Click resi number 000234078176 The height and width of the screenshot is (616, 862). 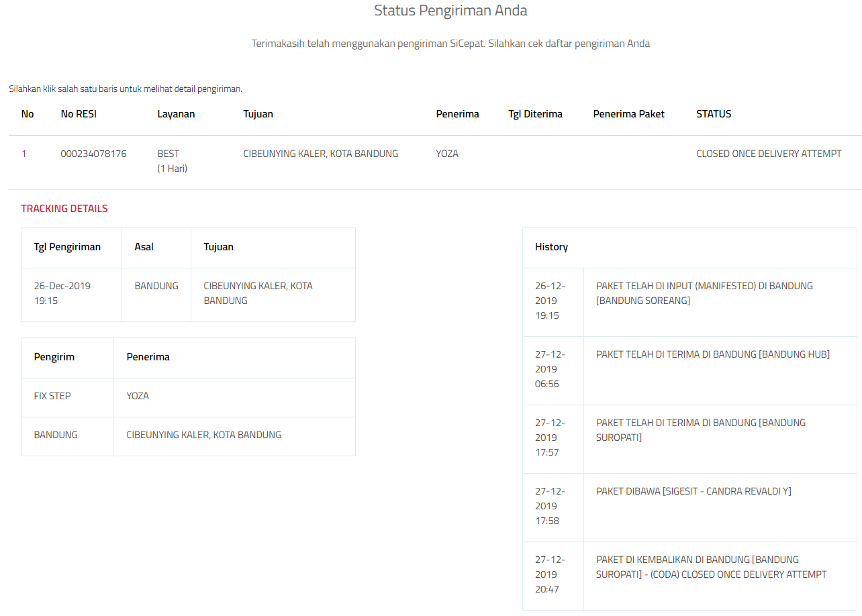93,154
